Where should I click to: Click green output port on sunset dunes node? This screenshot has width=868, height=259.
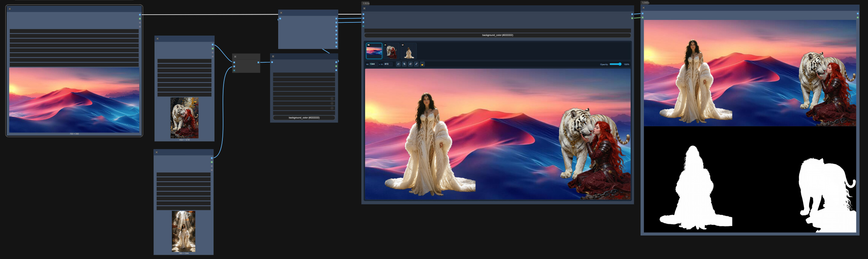pos(140,18)
